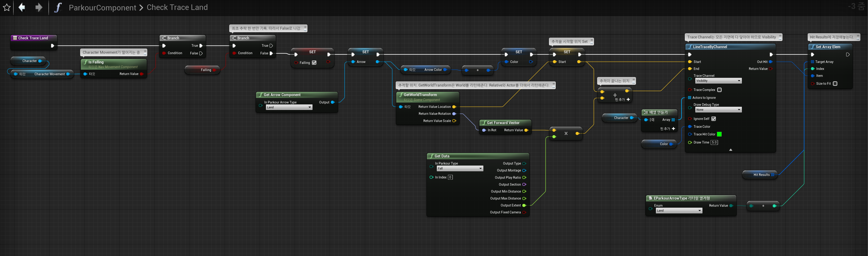Screen dimensions: 868x256
Task: Click the In Index value field
Action: tap(450, 177)
